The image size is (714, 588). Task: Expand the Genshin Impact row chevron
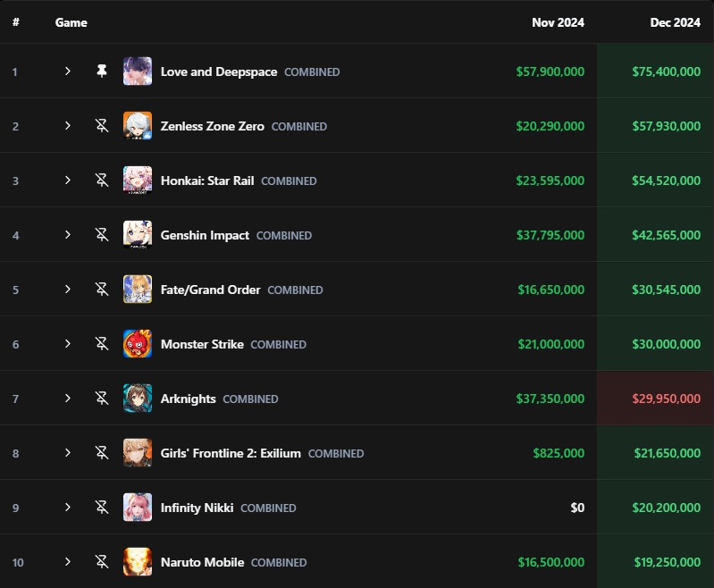(x=67, y=234)
